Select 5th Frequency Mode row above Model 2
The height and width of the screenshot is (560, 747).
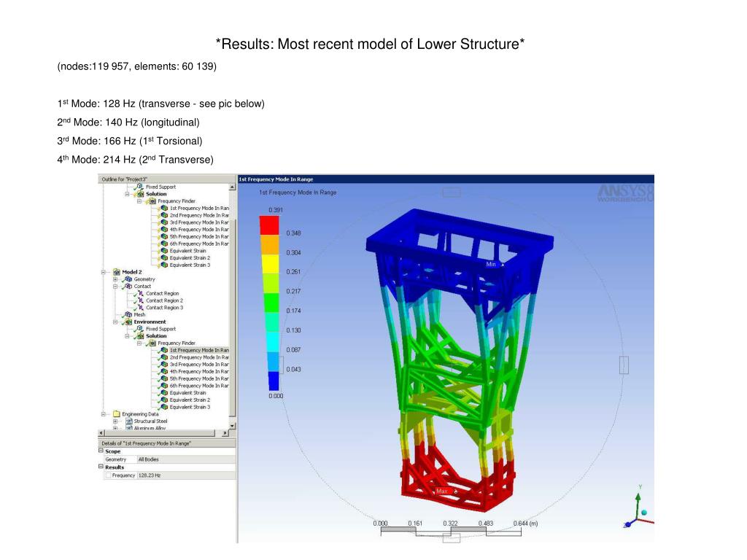click(x=199, y=237)
